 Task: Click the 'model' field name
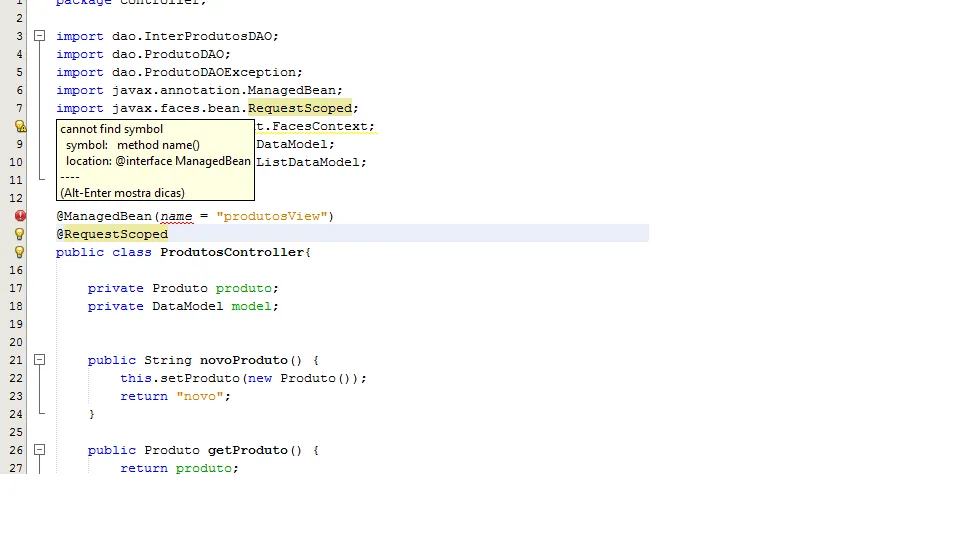251,306
